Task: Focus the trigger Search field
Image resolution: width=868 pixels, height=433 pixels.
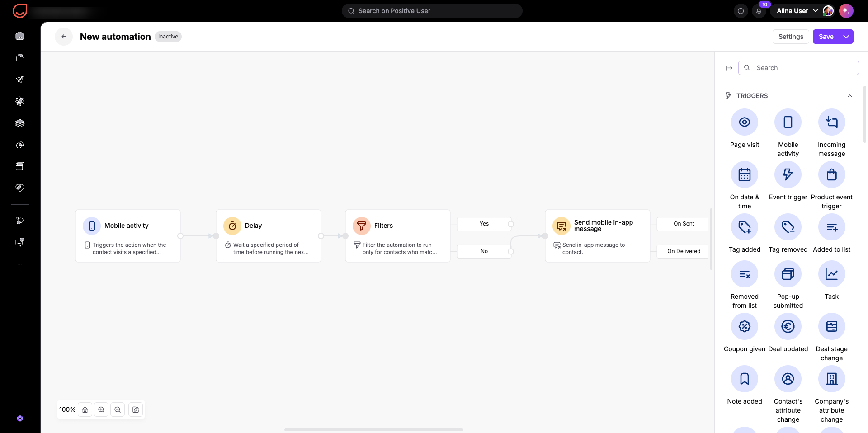Action: click(798, 68)
